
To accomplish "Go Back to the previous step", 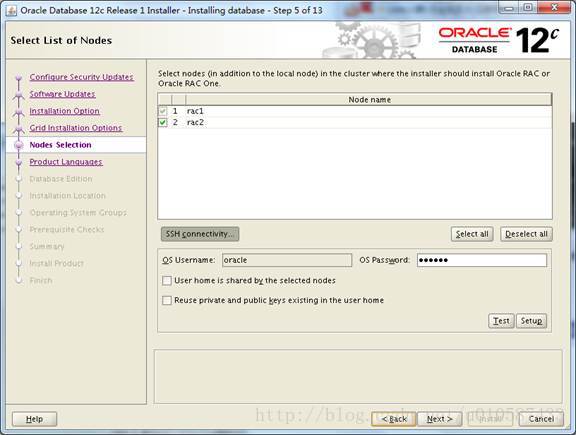I will coord(394,419).
